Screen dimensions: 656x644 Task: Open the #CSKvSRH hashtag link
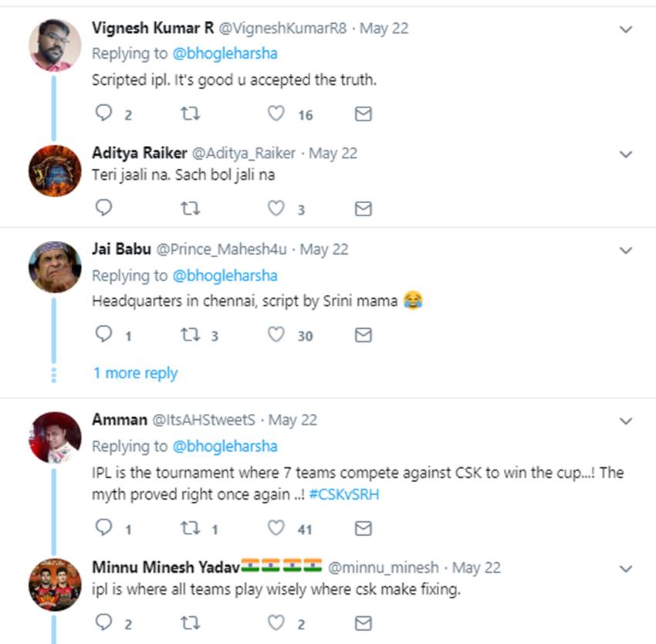point(344,494)
